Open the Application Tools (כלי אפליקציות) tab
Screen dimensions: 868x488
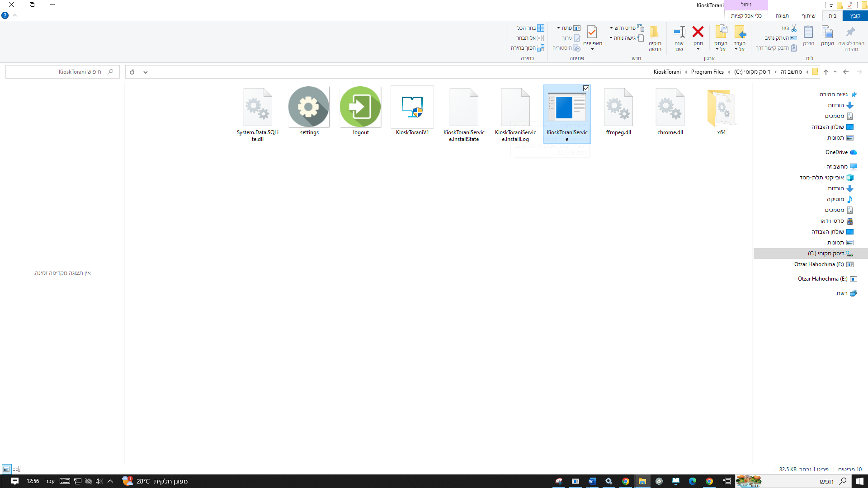click(x=746, y=16)
